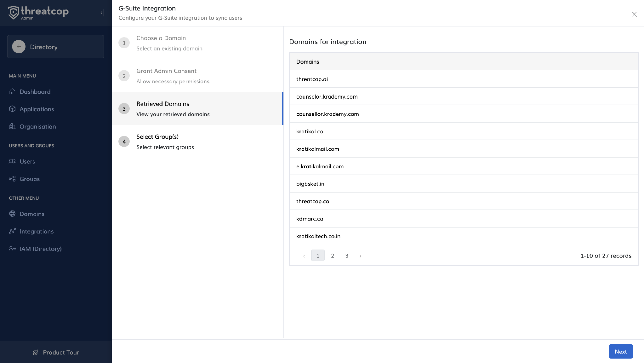Select step 4 Select Group(s)
The width and height of the screenshot is (644, 363).
click(197, 141)
